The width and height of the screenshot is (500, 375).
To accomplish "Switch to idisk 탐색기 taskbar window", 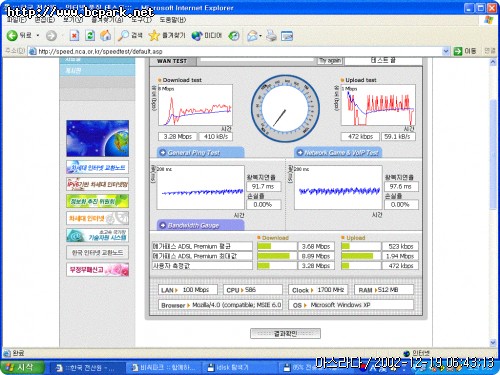I will (239, 368).
